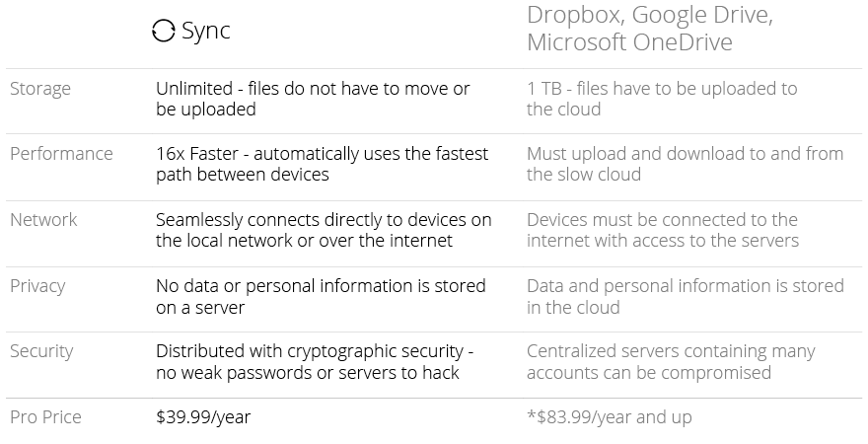This screenshot has width=868, height=444.
Task: Select the Storage row label
Action: pyautogui.click(x=40, y=89)
